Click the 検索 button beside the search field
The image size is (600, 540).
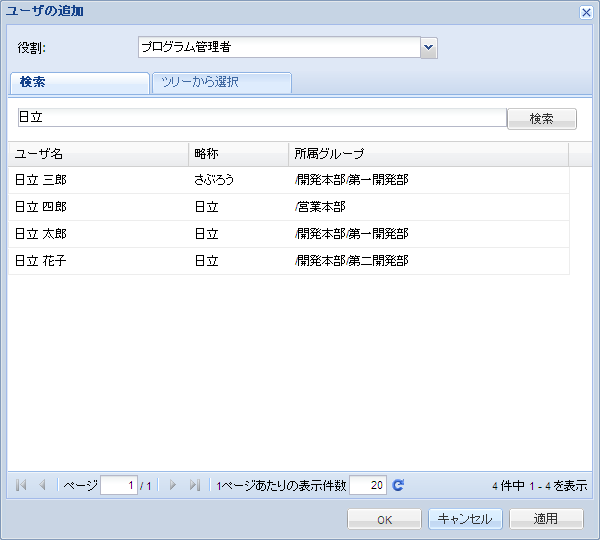pyautogui.click(x=542, y=119)
